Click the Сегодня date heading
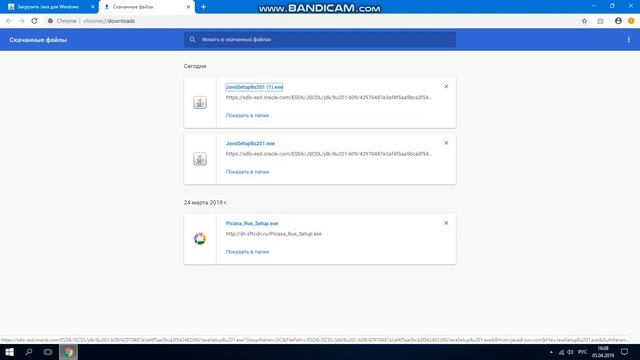This screenshot has width=640, height=360. tap(195, 66)
